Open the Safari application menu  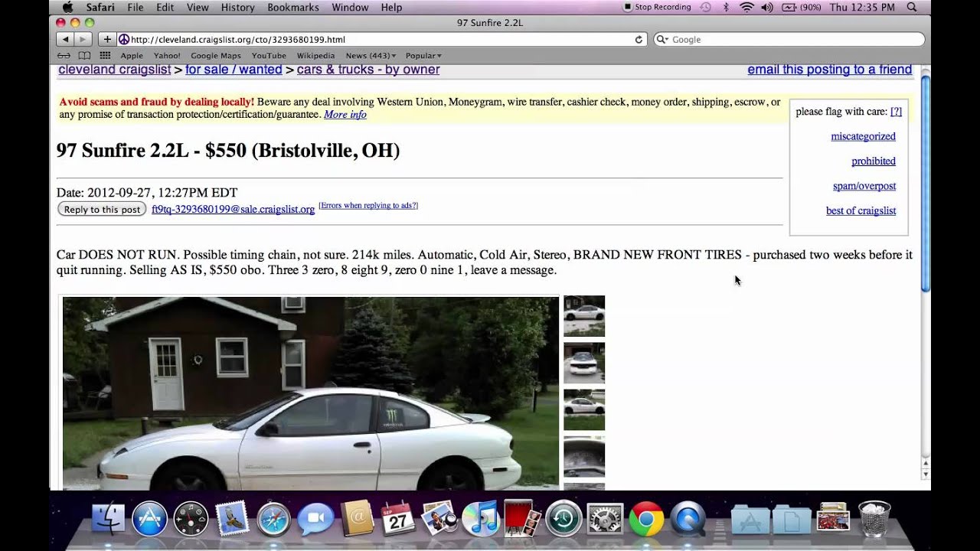(x=100, y=7)
